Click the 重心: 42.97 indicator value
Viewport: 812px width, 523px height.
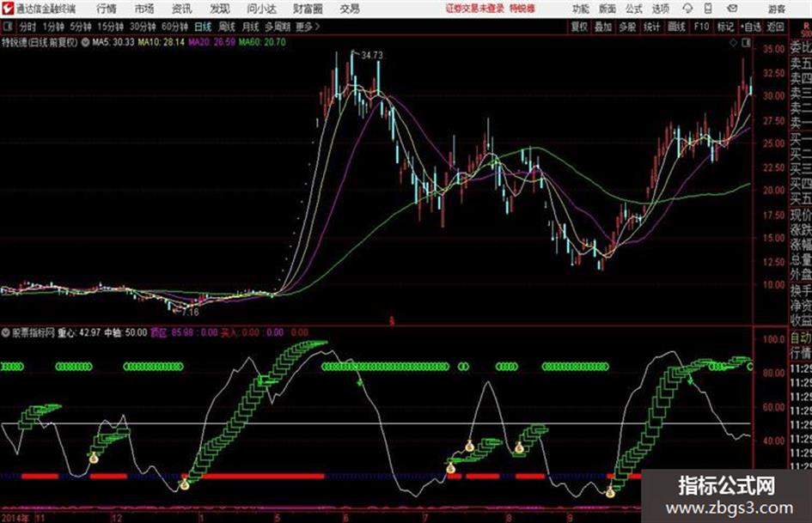coord(79,332)
